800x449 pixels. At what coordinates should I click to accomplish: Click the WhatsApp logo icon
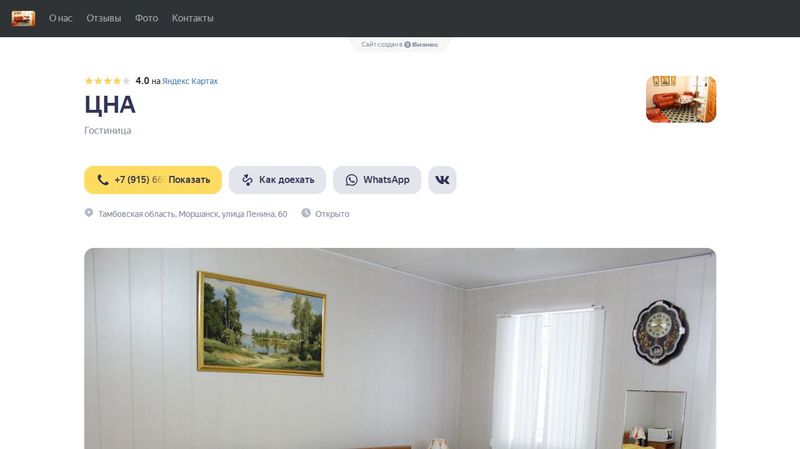352,180
